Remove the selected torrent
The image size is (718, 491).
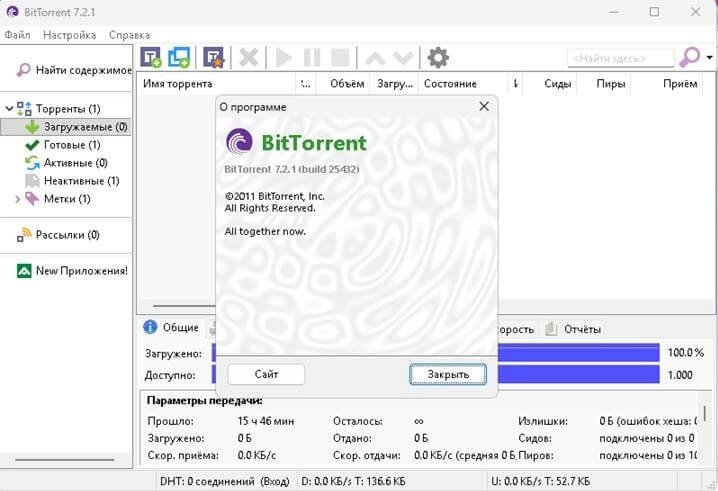[249, 58]
